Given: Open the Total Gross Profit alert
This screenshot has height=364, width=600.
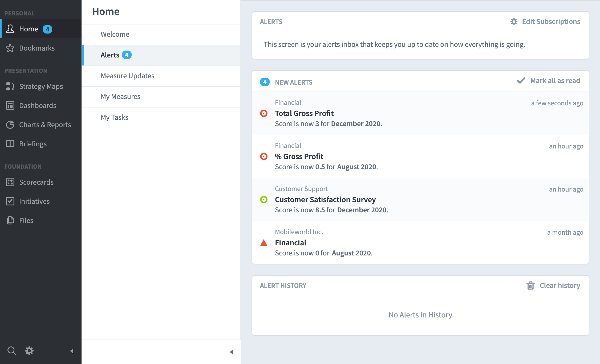Looking at the screenshot, I should point(304,113).
